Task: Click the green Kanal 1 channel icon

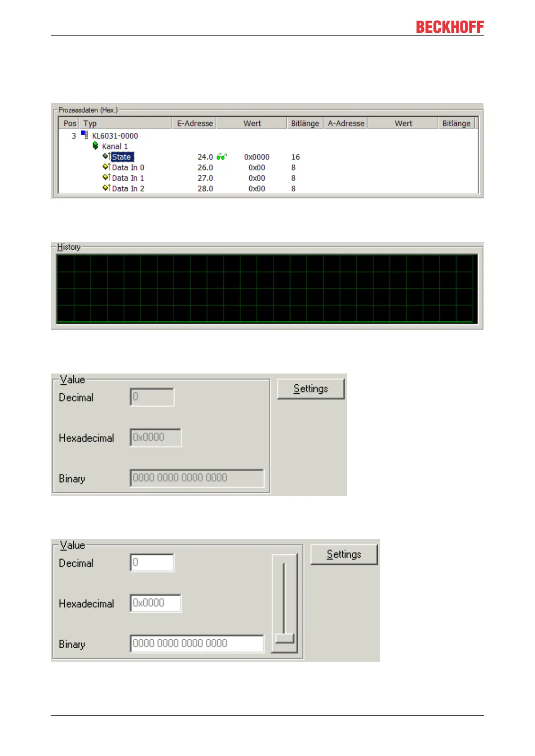Action: 95,145
